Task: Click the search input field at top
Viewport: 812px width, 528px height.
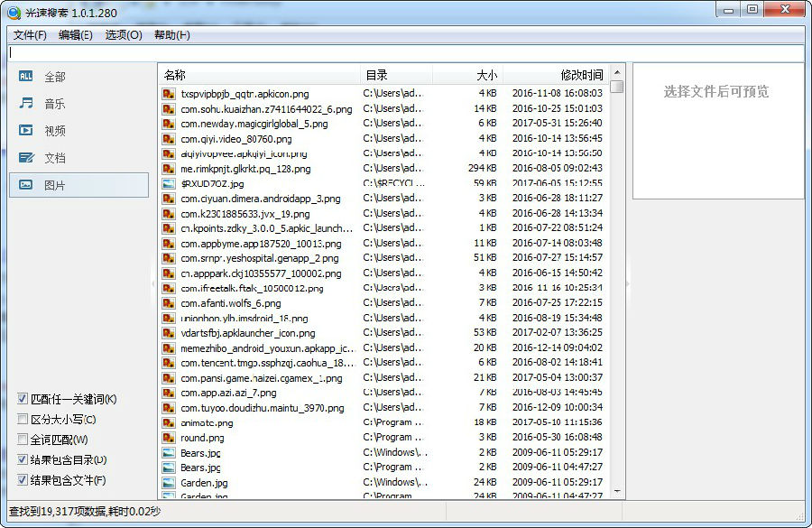Action: click(x=406, y=53)
